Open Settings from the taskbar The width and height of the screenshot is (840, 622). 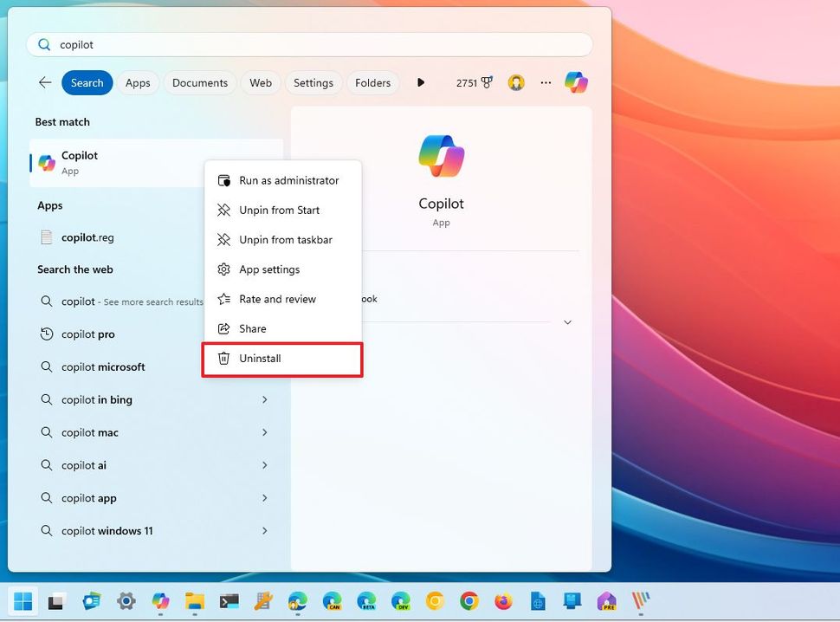(x=126, y=600)
